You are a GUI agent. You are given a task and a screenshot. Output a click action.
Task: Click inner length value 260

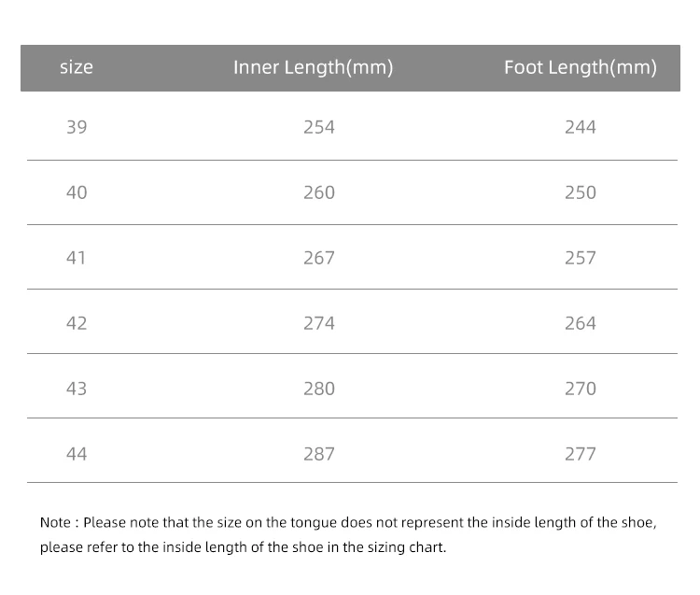318,192
